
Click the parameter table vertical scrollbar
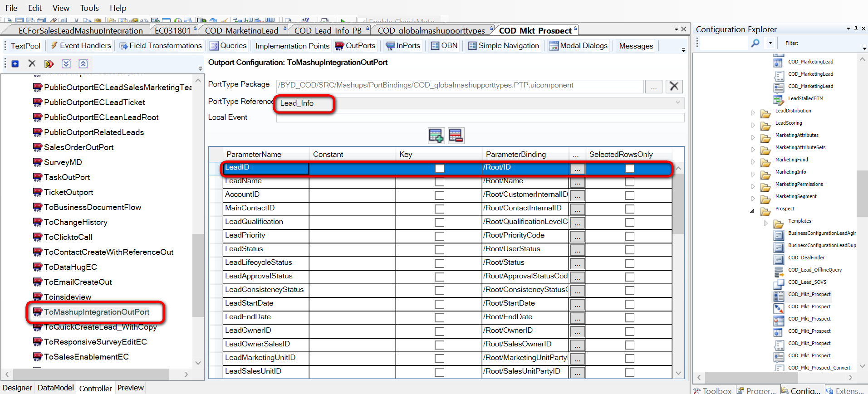678,271
